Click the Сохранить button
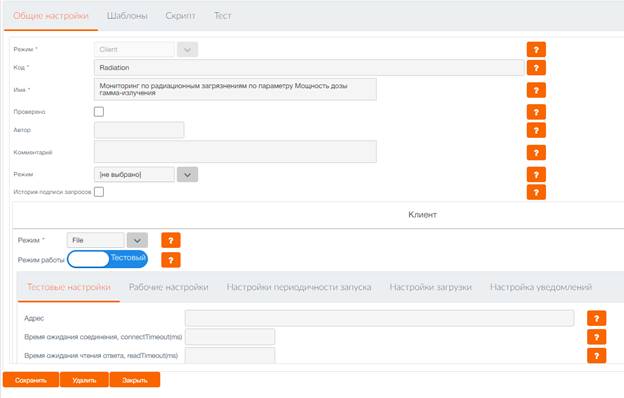The image size is (624, 398). click(31, 380)
